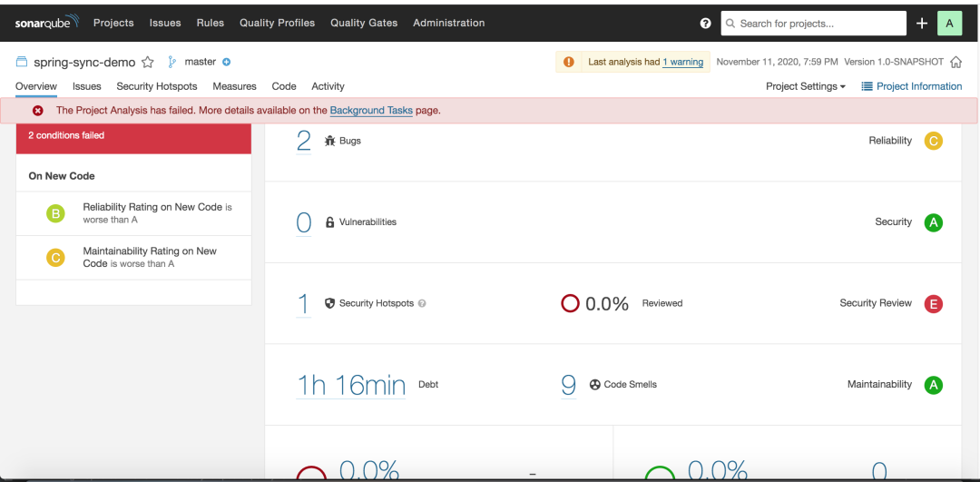
Task: Open the user avatar 'A' menu
Action: [949, 24]
